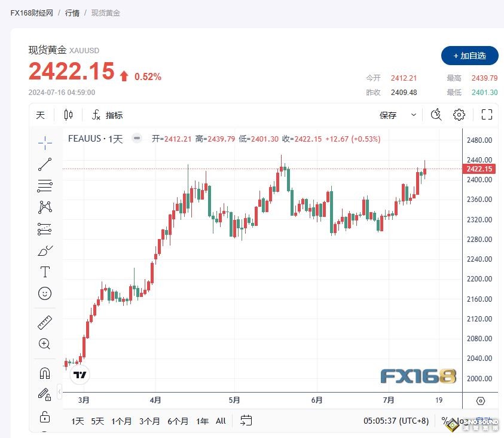Image resolution: width=504 pixels, height=438 pixels.
Task: Click the 最低 value 2401.30
Action: [x=484, y=93]
